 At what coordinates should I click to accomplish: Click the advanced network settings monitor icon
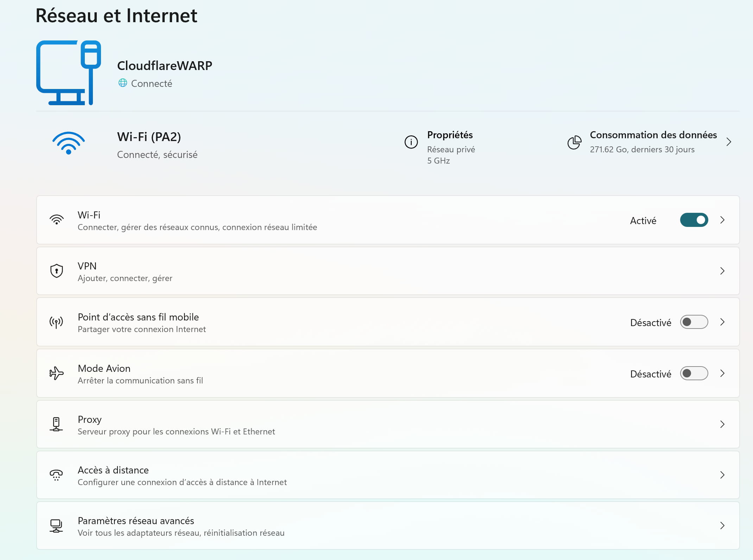pos(56,526)
